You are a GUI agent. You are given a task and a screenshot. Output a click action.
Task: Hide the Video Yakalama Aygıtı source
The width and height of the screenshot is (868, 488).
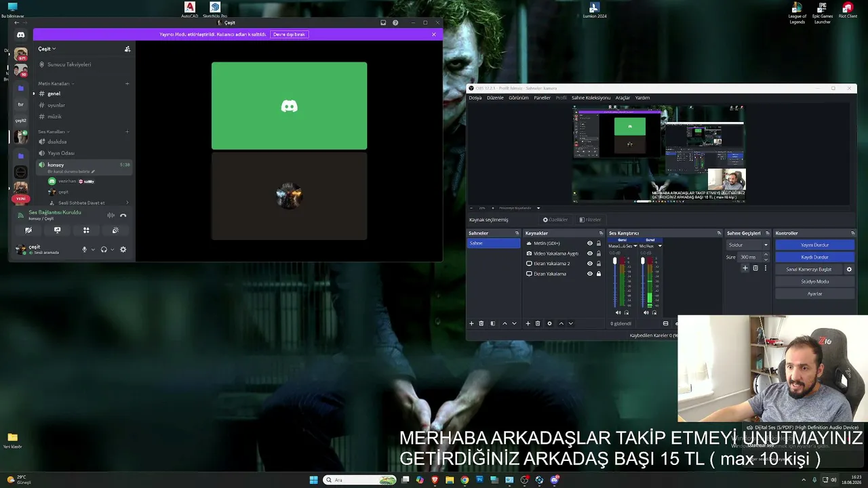(x=589, y=253)
